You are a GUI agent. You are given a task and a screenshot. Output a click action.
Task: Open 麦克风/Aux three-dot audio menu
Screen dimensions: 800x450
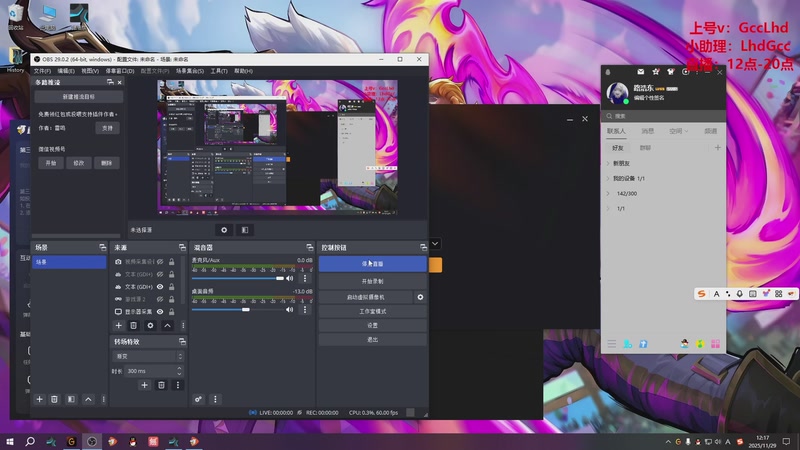(x=305, y=278)
